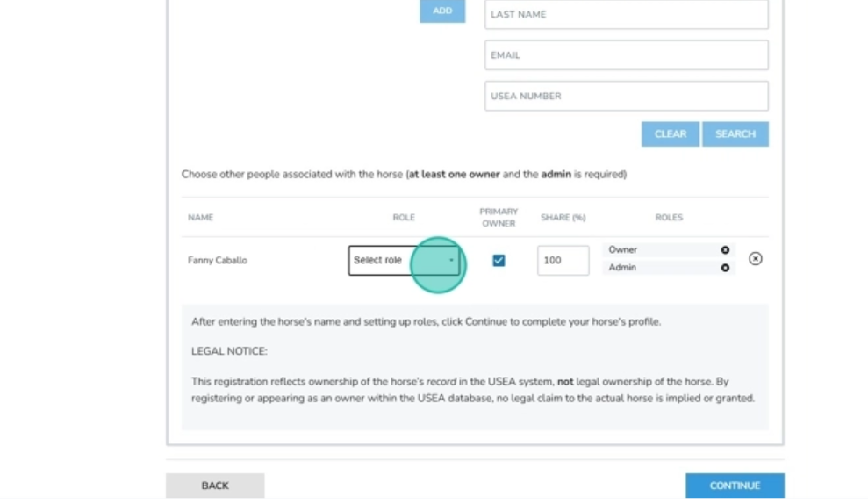This screenshot has width=868, height=504.
Task: Remove the Owner role tag
Action: click(725, 250)
